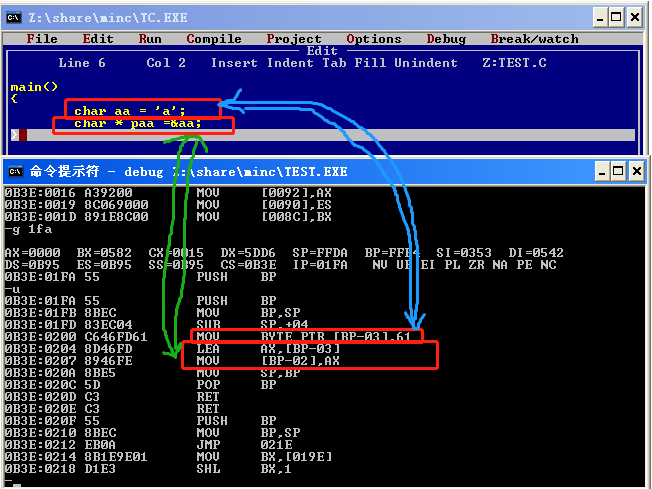Screen dimensions: 652x489
Task: Open the File menu in Turbo C
Action: [x=42, y=39]
